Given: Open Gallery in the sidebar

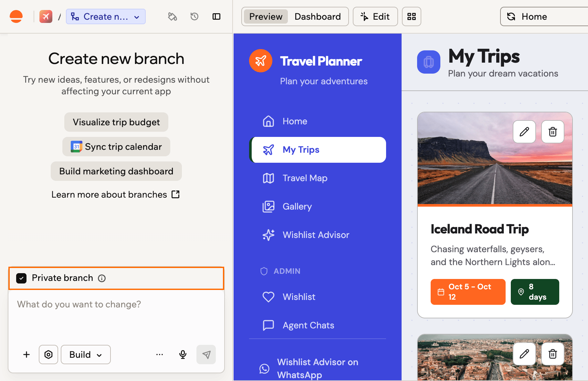Looking at the screenshot, I should pos(318,207).
